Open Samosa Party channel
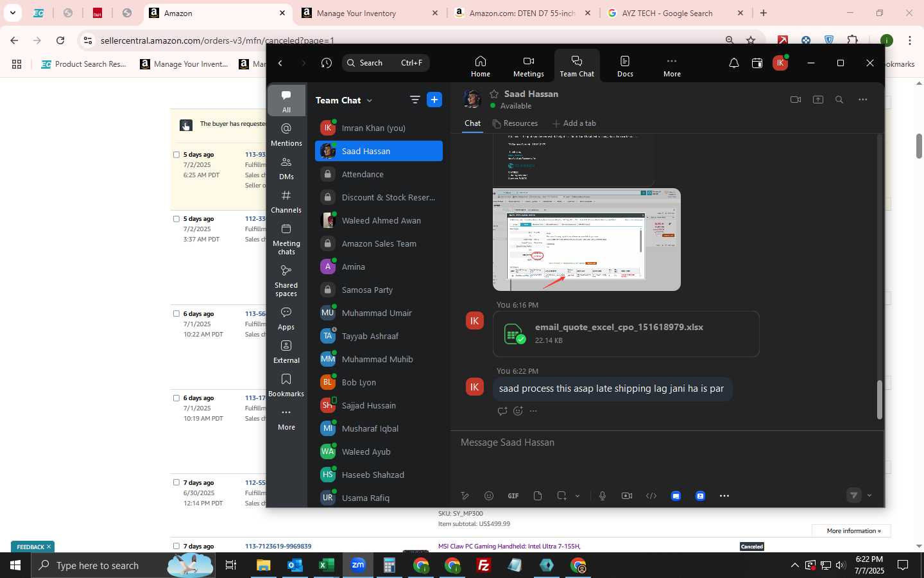The height and width of the screenshot is (578, 924). [379, 290]
